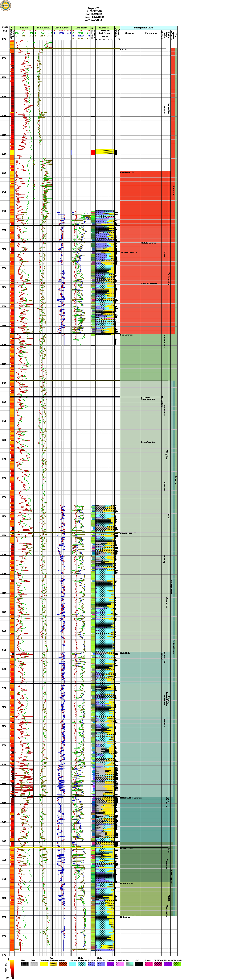Image resolution: width=225 pixels, height=980 pixels.
Task: Select the Litho-Density track header
Action: (81, 28)
